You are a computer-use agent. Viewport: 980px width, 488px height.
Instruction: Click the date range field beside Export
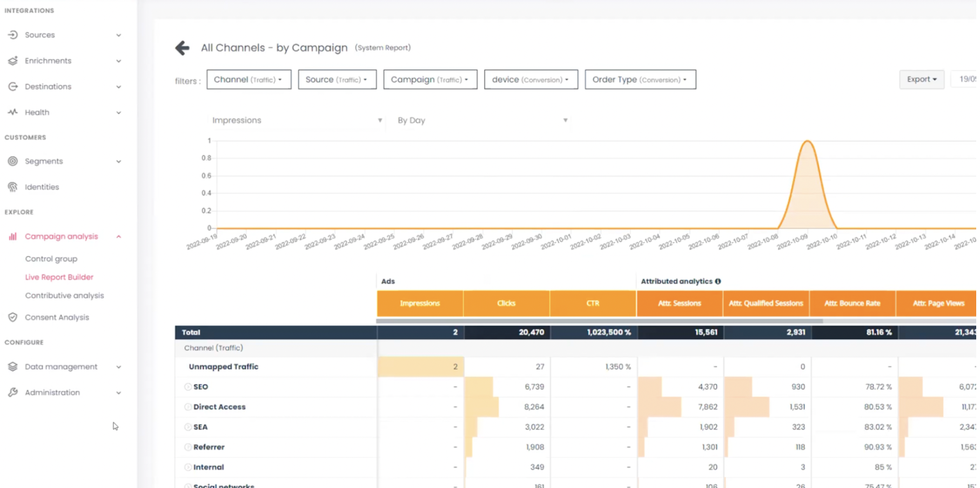click(964, 79)
